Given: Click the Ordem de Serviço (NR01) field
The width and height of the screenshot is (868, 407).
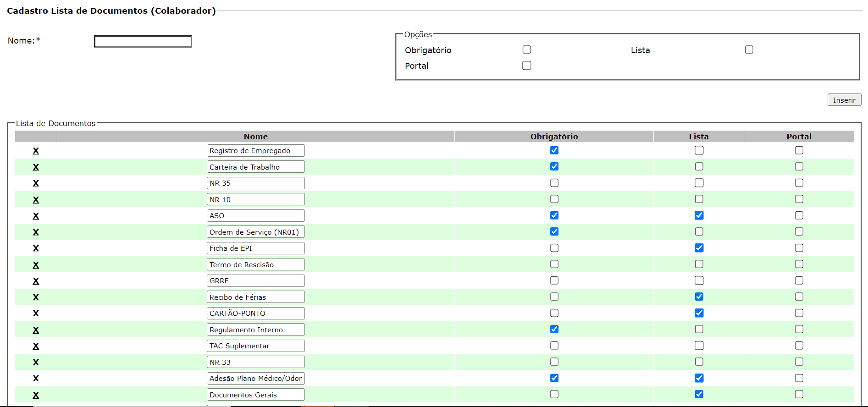Looking at the screenshot, I should pos(255,232).
